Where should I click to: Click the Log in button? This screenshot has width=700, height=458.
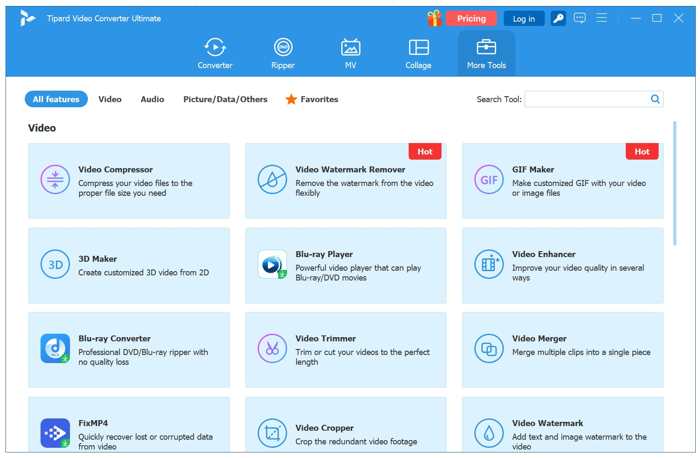524,18
